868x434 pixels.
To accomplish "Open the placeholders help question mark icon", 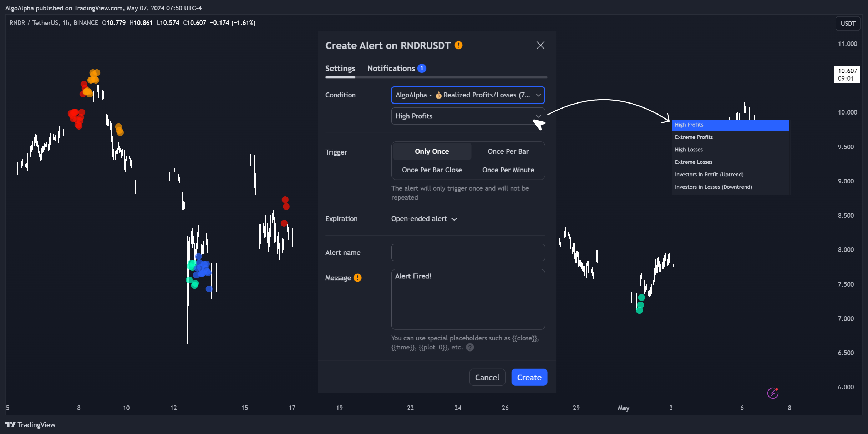I will tap(470, 347).
